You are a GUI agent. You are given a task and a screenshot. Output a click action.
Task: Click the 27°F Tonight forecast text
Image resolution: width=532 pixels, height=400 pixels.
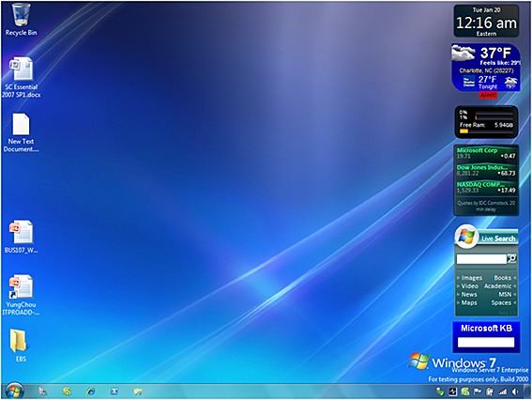[488, 83]
